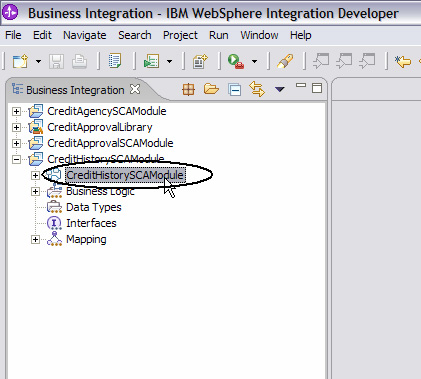Select Mapping tree item
The width and height of the screenshot is (421, 379).
pyautogui.click(x=86, y=239)
